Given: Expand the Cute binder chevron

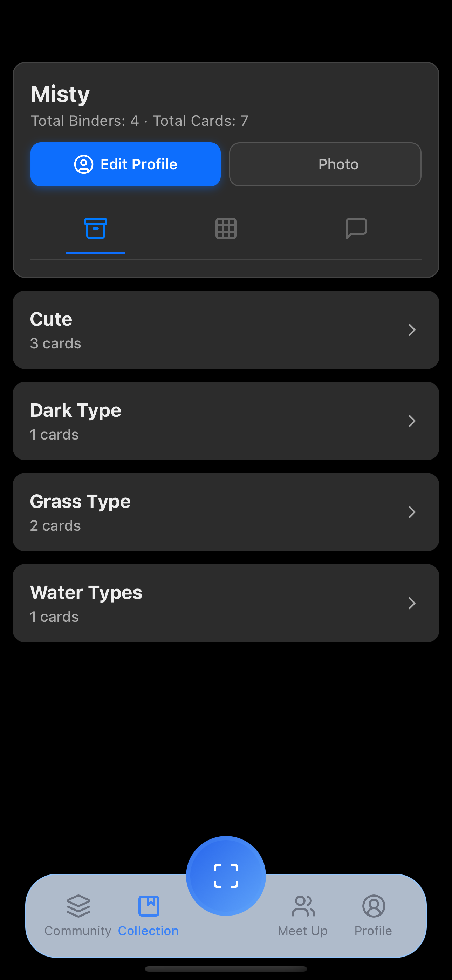Looking at the screenshot, I should (x=412, y=330).
